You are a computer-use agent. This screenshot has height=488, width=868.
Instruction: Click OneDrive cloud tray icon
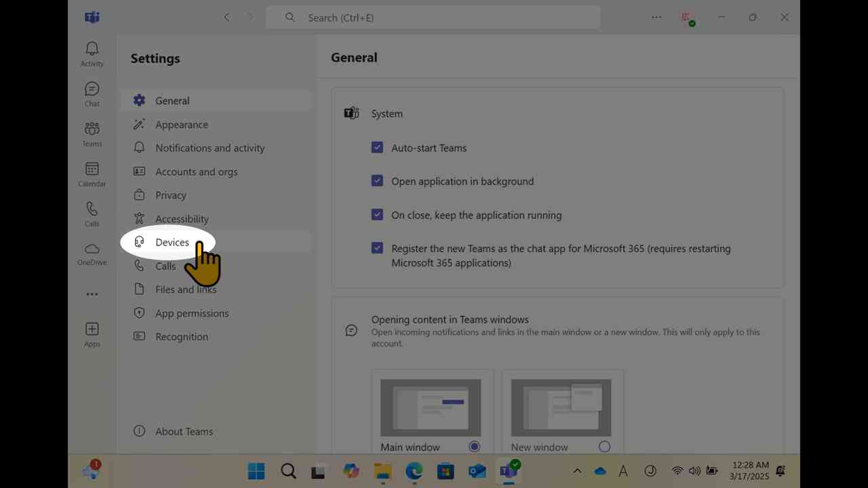click(600, 471)
